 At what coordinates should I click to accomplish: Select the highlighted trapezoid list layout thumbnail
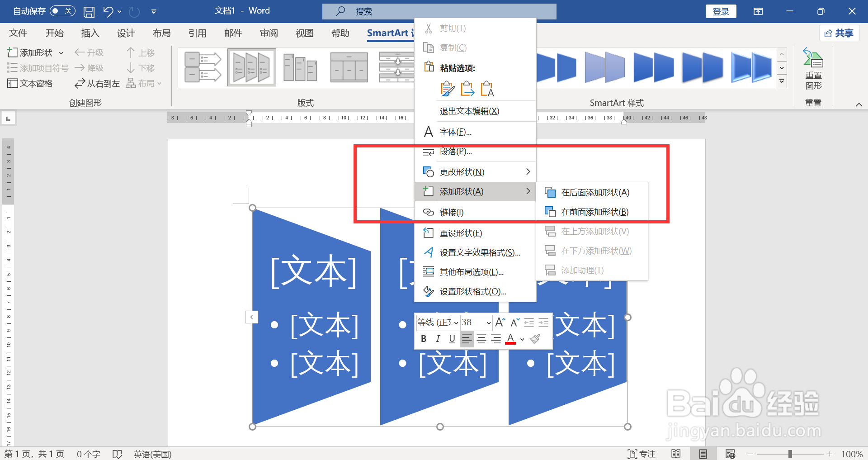[x=252, y=67]
